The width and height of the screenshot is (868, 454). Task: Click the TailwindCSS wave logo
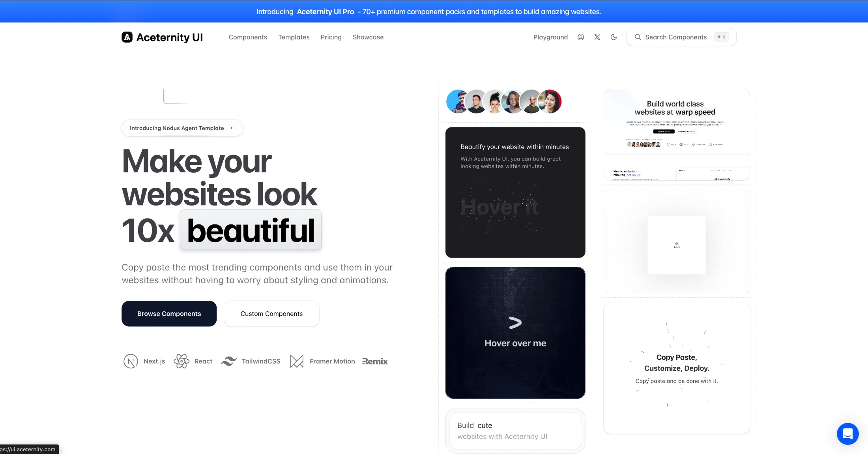[229, 361]
